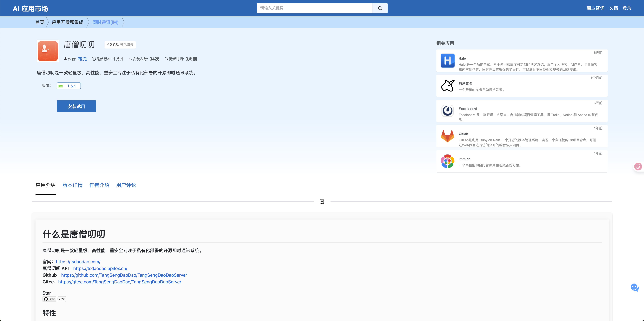Click the document icon on the divider
This screenshot has width=644, height=321.
[x=322, y=201]
